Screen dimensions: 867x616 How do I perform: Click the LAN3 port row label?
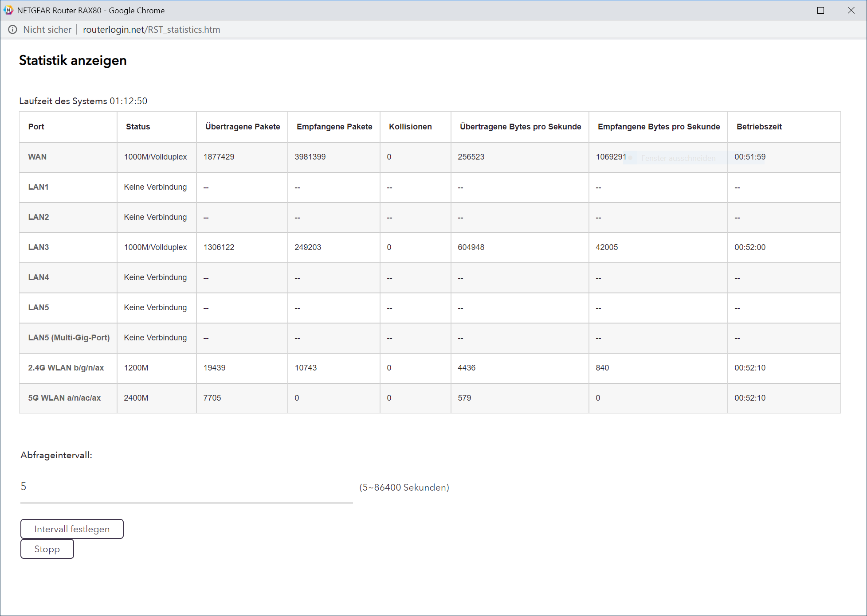click(39, 247)
